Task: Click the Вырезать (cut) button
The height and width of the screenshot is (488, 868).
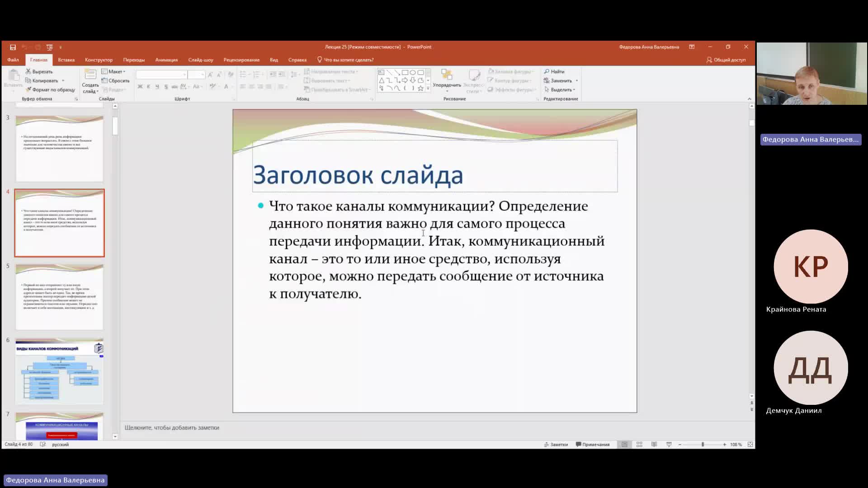Action: pyautogui.click(x=39, y=71)
